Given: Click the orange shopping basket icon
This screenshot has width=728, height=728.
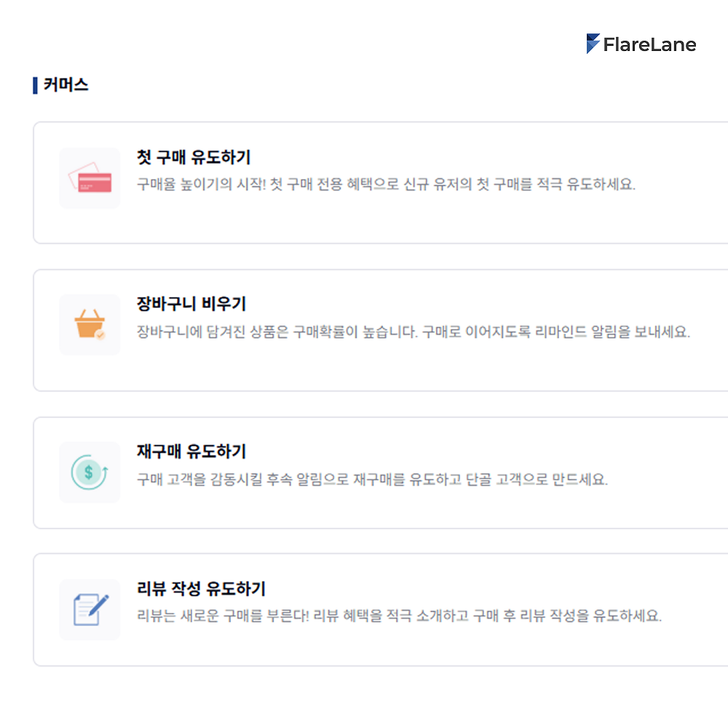Looking at the screenshot, I should [x=90, y=325].
